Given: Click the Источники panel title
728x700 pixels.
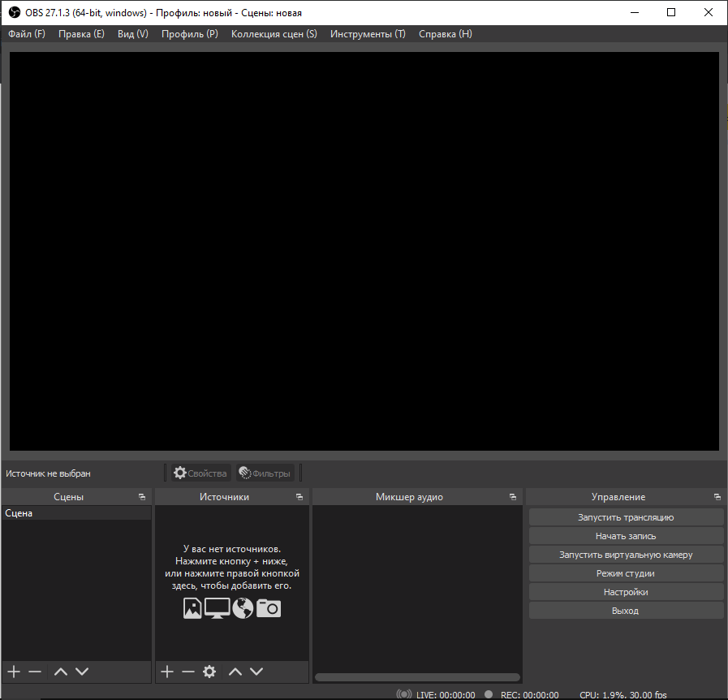Looking at the screenshot, I should [224, 497].
